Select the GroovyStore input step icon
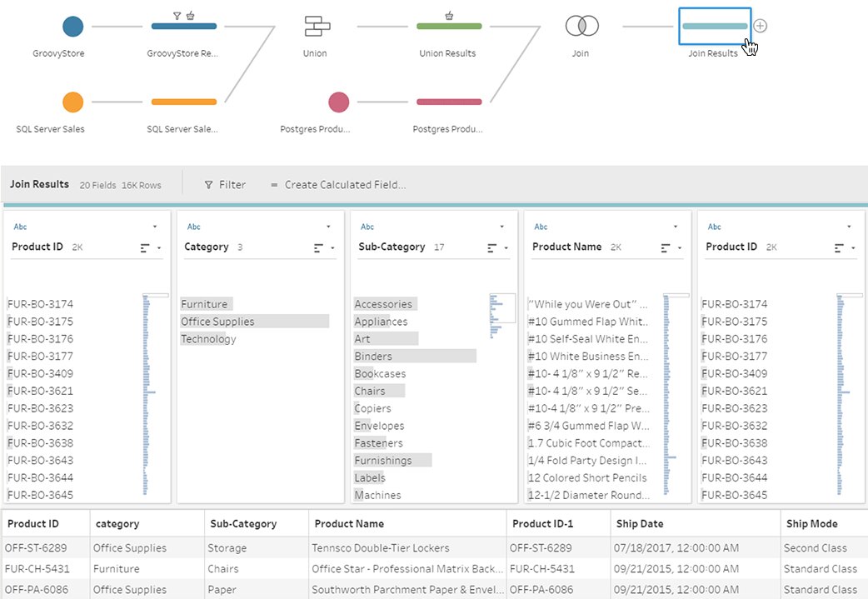 [x=72, y=26]
